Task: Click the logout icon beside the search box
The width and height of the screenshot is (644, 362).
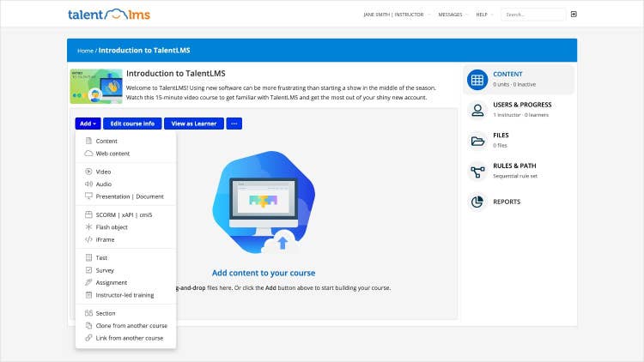Action: 574,15
